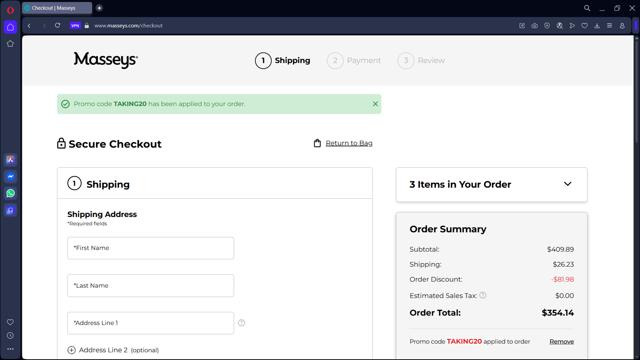
Task: Toggle the VPN badge in the address bar
Action: coord(75,26)
